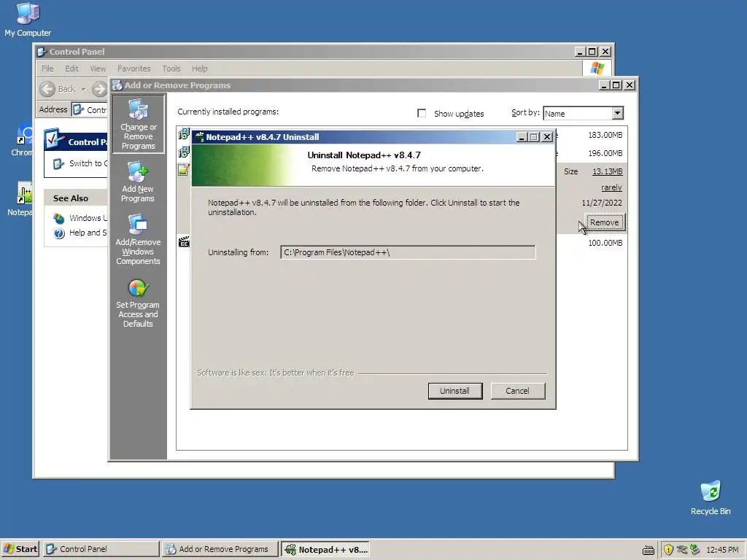
Task: Click the Notepad++ uninstaller title bar icon
Action: pyautogui.click(x=200, y=137)
